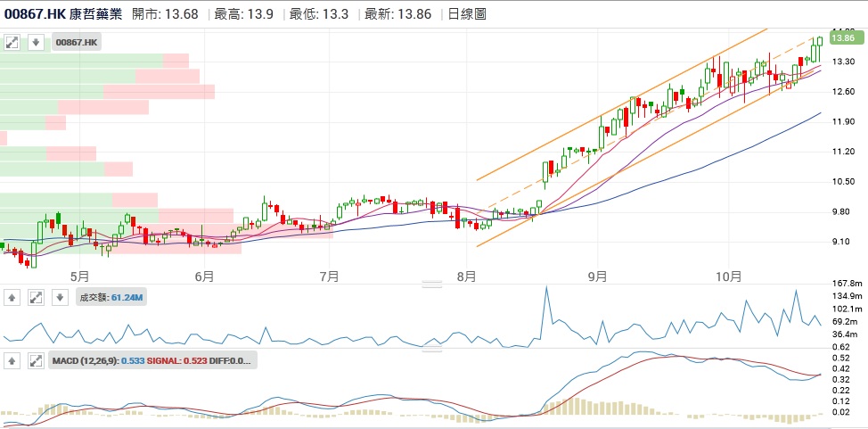Click the 00867.HK 康哲藥業 stock title
Image resolution: width=868 pixels, height=429 pixels.
(x=63, y=14)
